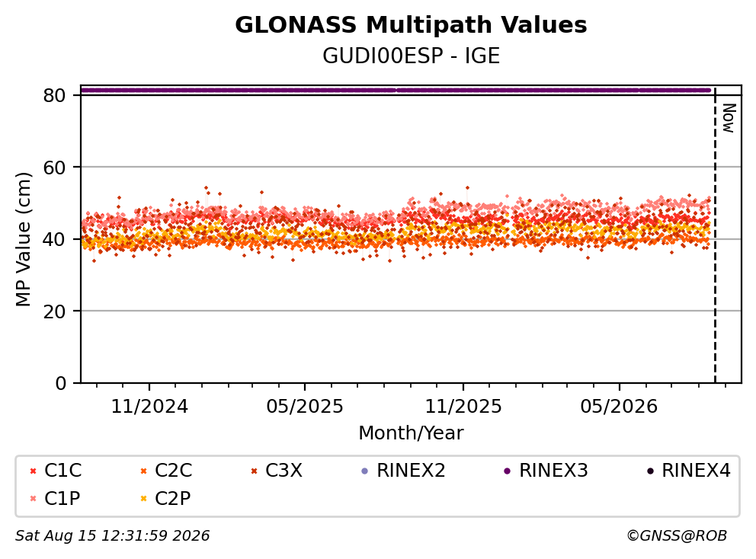
Task: Click the purple RINEX3 data band
Action: 396,90
